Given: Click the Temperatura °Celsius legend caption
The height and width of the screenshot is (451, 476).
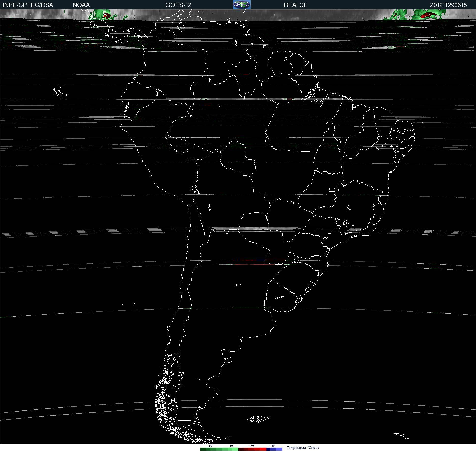Looking at the screenshot, I should (x=303, y=448).
